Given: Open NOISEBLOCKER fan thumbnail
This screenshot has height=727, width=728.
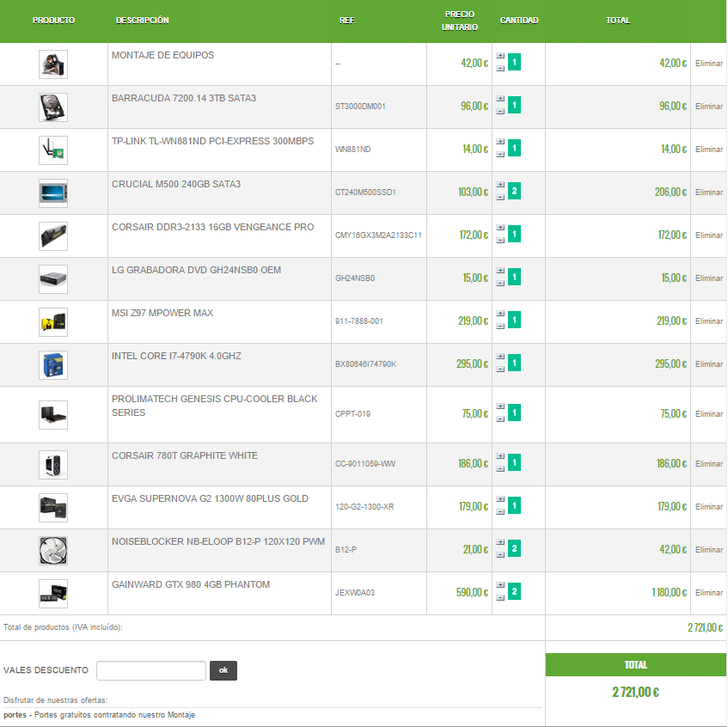Looking at the screenshot, I should [53, 551].
